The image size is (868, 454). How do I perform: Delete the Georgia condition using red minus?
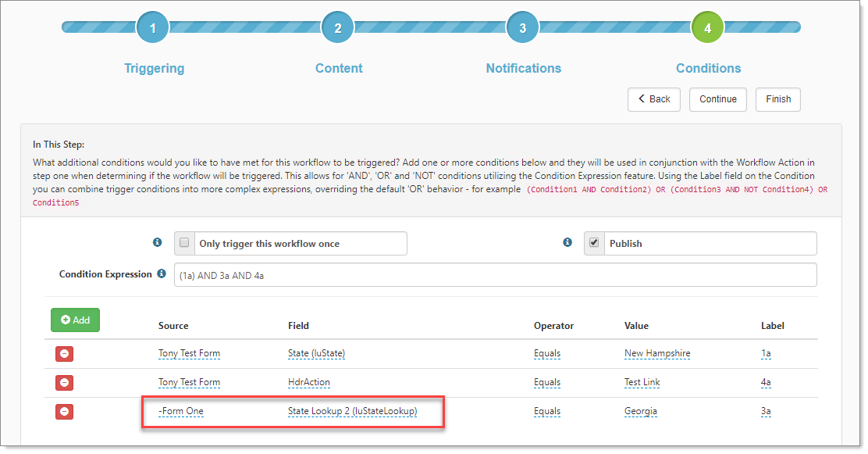click(66, 412)
